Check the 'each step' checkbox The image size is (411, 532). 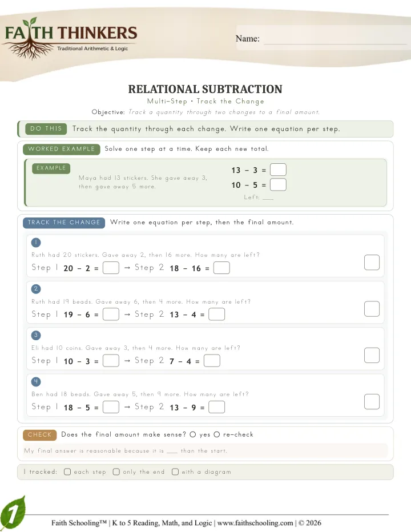(x=67, y=472)
